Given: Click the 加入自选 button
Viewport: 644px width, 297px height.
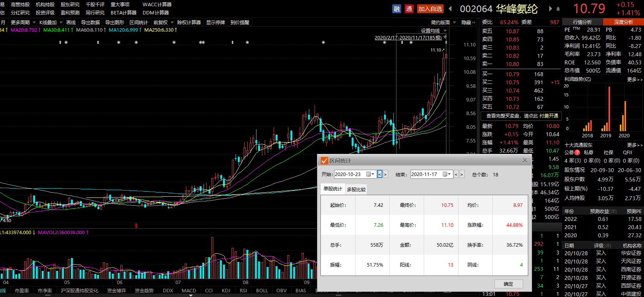Looking at the screenshot, I should 430,9.
